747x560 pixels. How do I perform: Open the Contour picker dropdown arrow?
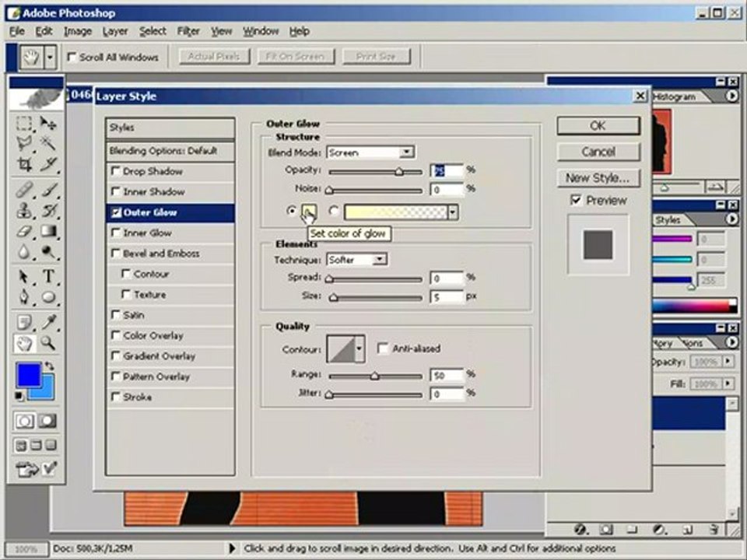[x=359, y=348]
